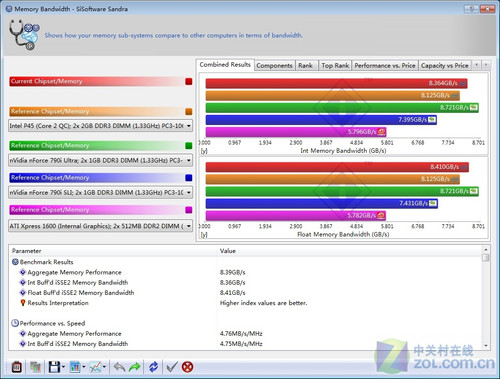Select Performance vs. Price tab
This screenshot has height=379, width=500.
click(385, 65)
